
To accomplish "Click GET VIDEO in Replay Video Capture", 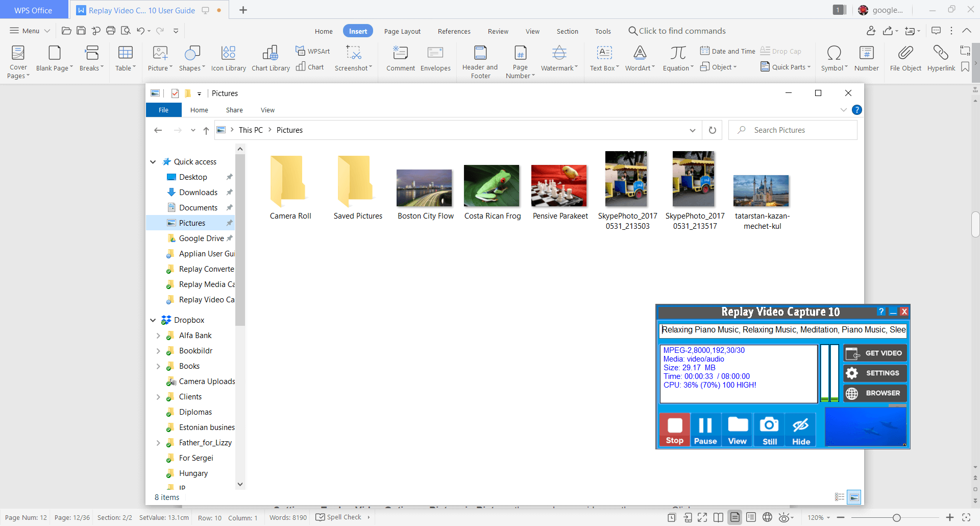I will (875, 353).
